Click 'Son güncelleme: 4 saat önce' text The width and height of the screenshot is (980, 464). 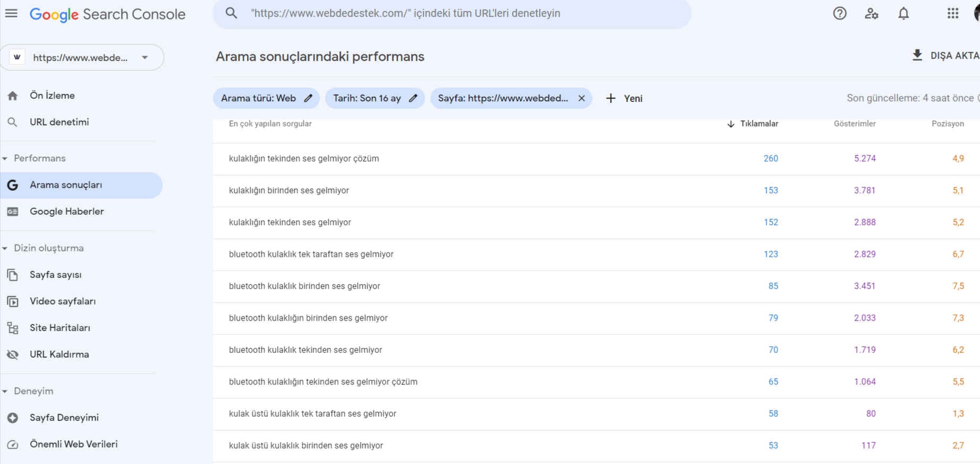(910, 98)
